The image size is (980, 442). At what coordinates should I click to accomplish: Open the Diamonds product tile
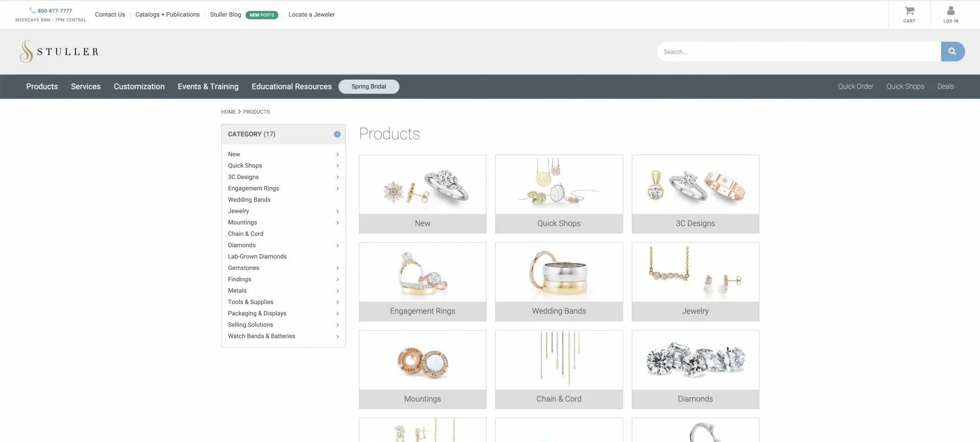[695, 370]
